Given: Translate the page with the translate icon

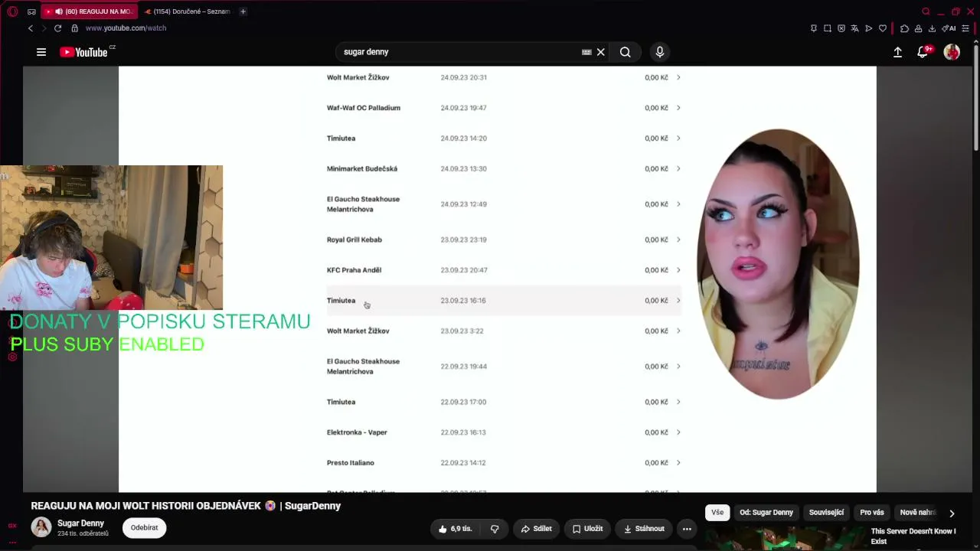Looking at the screenshot, I should [855, 28].
